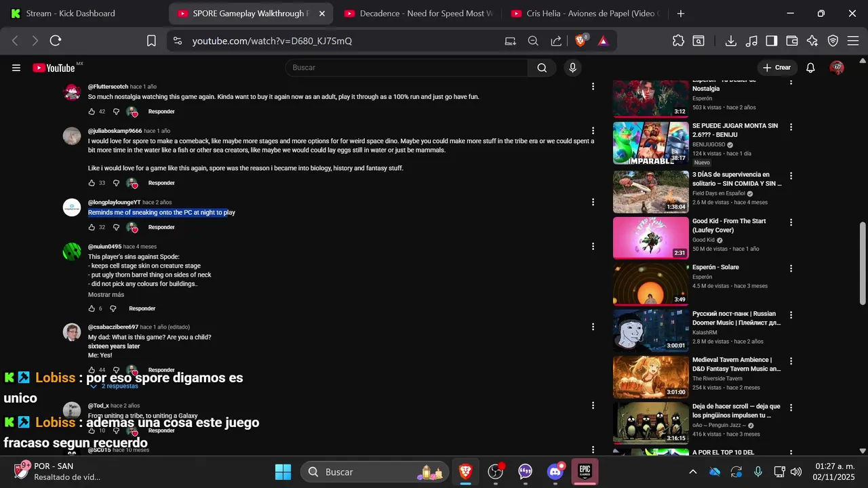Viewport: 868px width, 488px height.
Task: Open YouTube notifications bell
Action: pos(810,68)
